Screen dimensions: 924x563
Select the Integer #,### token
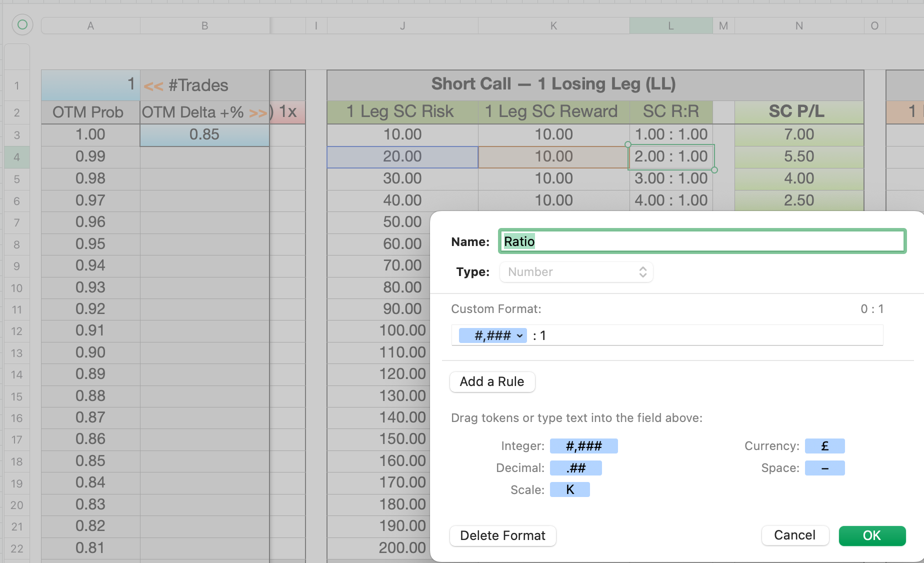pos(584,446)
